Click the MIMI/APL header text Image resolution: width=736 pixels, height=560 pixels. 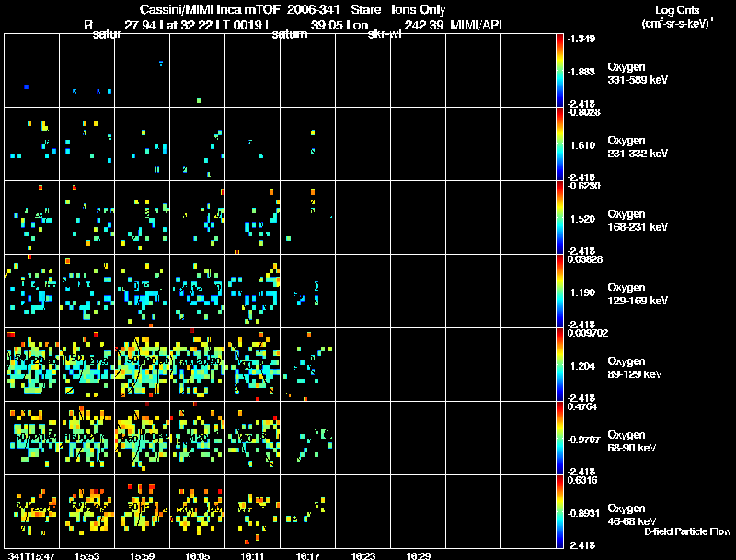pos(478,25)
